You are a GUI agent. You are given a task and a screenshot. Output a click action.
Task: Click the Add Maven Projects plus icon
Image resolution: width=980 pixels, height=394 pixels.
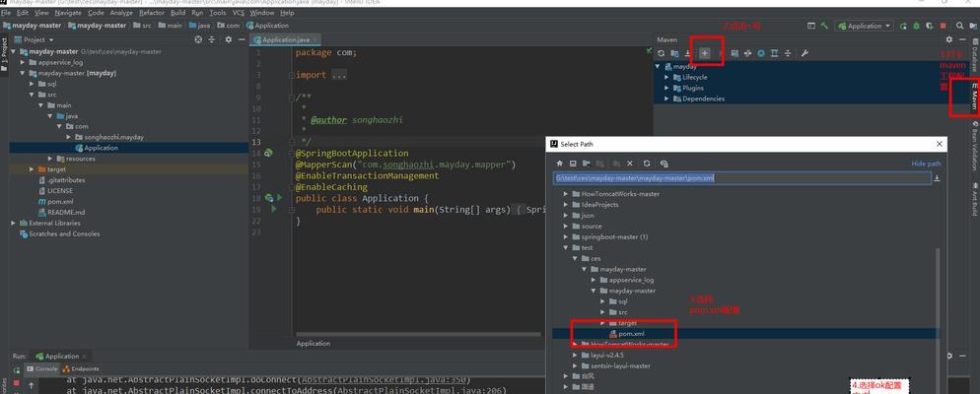coord(704,54)
